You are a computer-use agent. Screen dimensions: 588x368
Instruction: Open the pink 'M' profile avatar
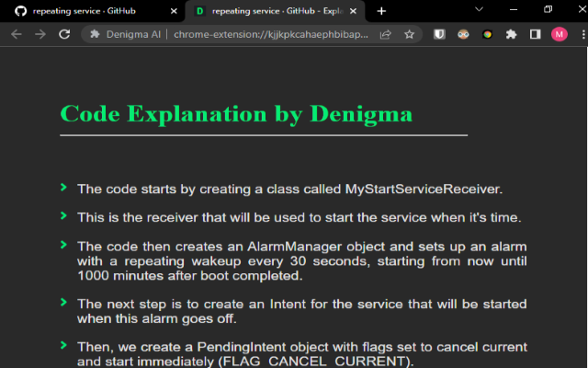pos(560,35)
